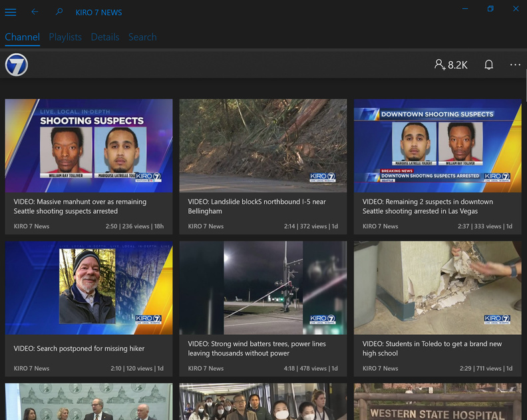Screen dimensions: 527x420
Task: Open the hamburger navigation menu
Action: click(x=11, y=13)
